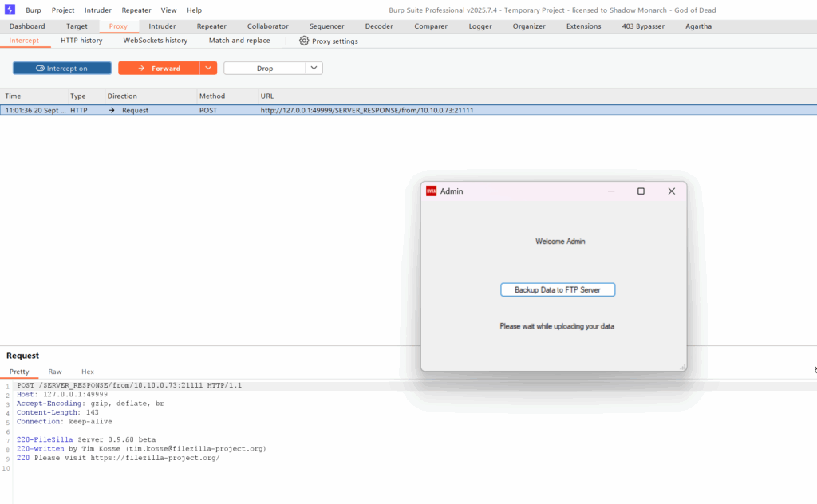817x504 pixels.
Task: Switch request view to Hex
Action: tap(88, 372)
